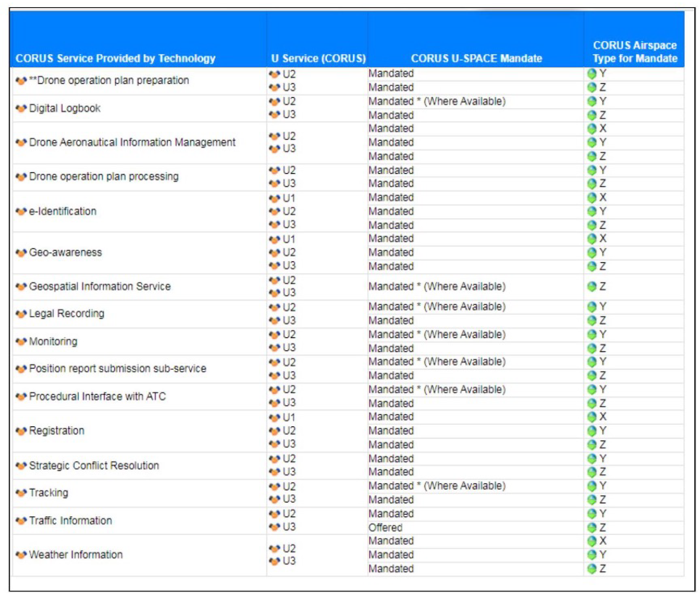Open the Strategic Conflict Resolution link
This screenshot has height=596, width=700.
click(94, 465)
